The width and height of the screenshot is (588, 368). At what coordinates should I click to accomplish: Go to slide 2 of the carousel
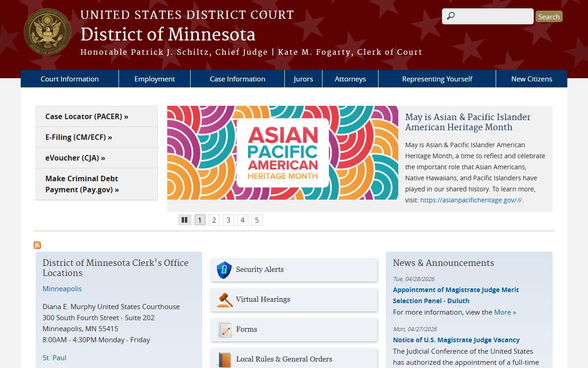click(x=214, y=220)
